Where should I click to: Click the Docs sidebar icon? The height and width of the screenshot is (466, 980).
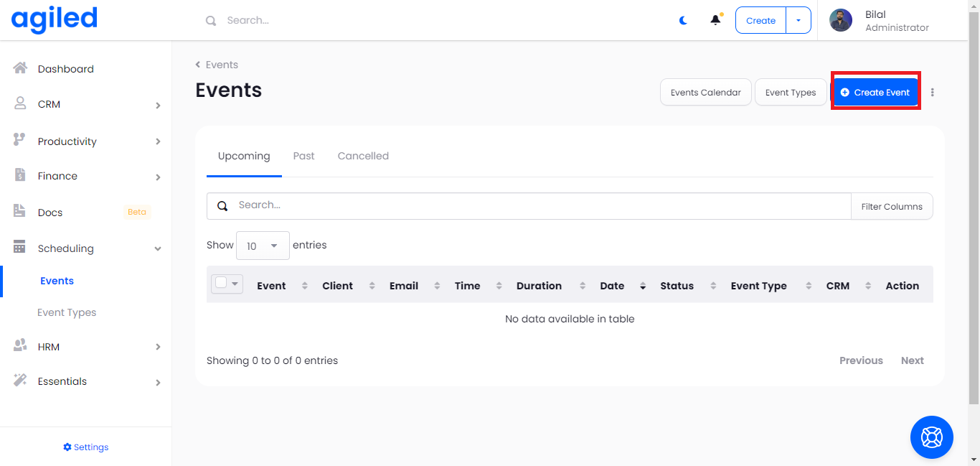click(x=20, y=212)
